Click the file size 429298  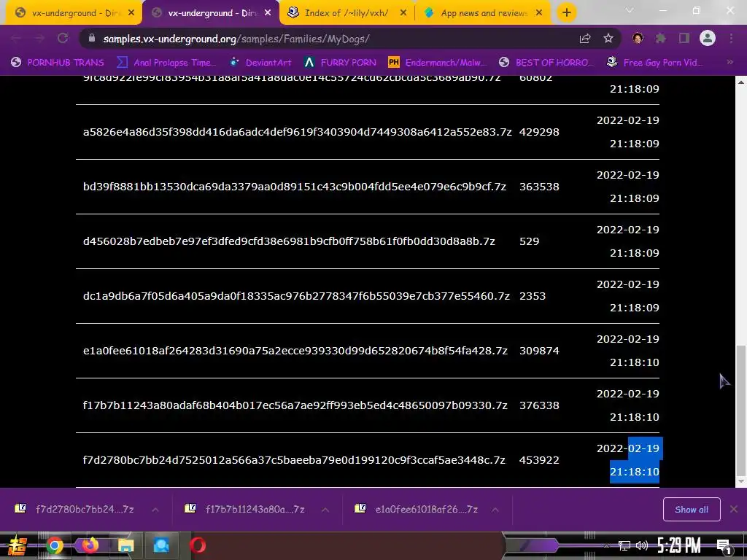[x=539, y=132]
